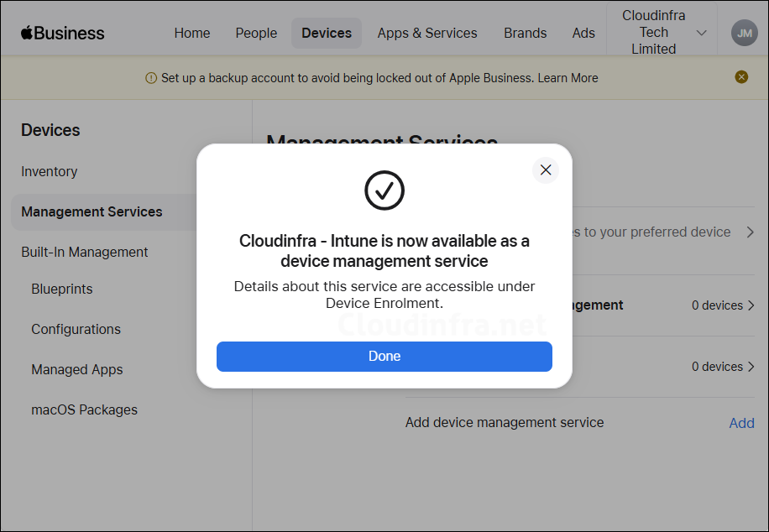Click Add for device management service

tap(741, 423)
